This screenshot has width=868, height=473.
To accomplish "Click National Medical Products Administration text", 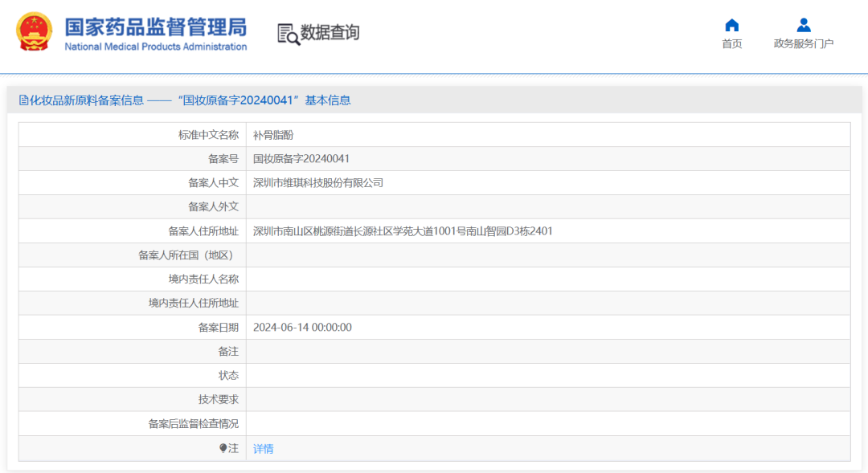I will click(156, 47).
